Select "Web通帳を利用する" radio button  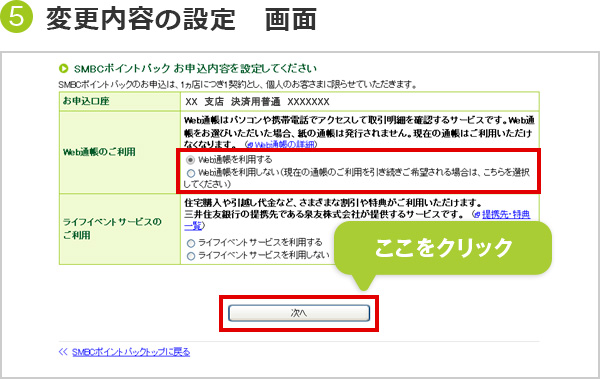[x=190, y=160]
